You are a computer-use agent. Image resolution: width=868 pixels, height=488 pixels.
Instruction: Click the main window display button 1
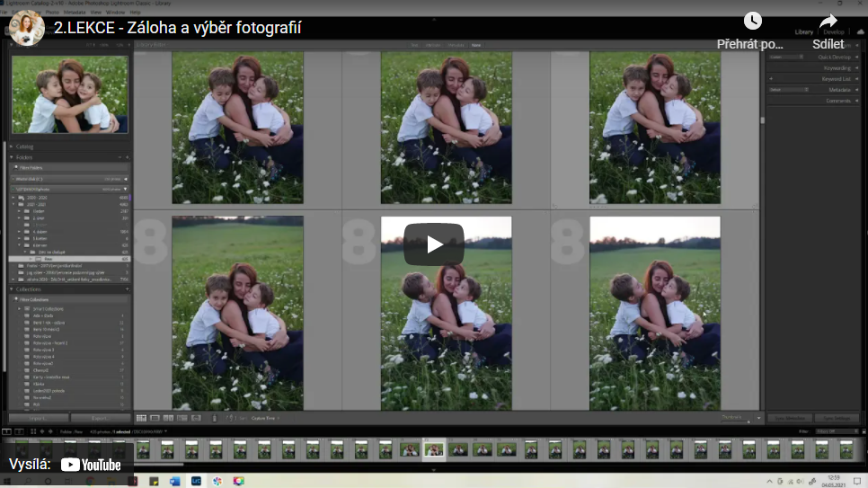pyautogui.click(x=6, y=431)
